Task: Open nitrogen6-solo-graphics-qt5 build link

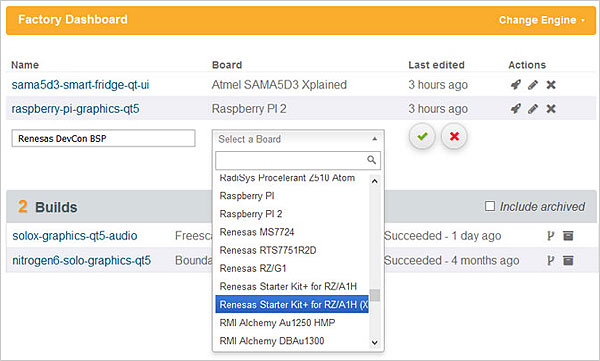Action: pos(82,261)
